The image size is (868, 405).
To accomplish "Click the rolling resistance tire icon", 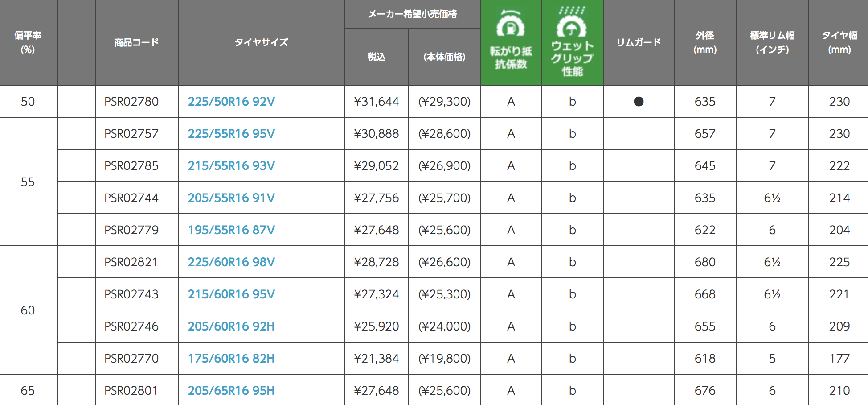I will (511, 24).
